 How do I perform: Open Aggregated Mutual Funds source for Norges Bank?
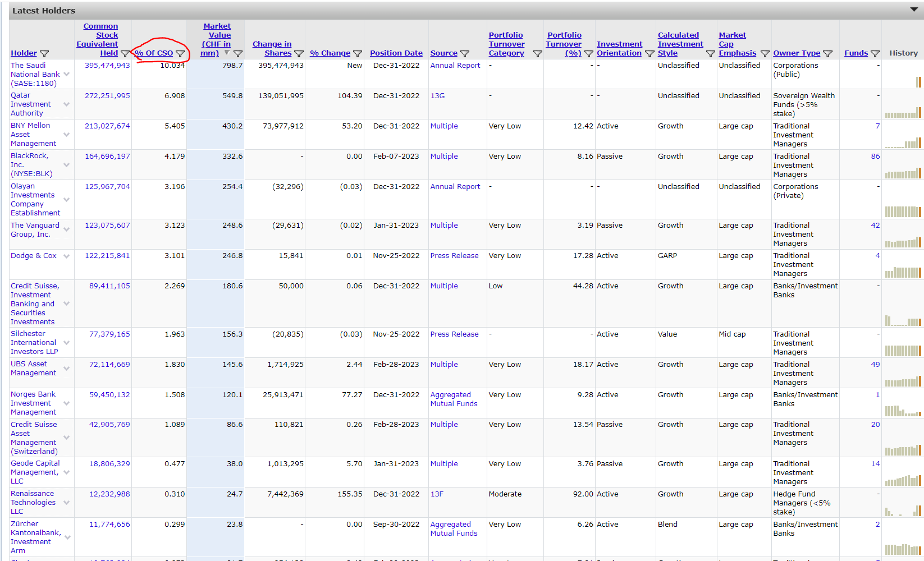(454, 399)
